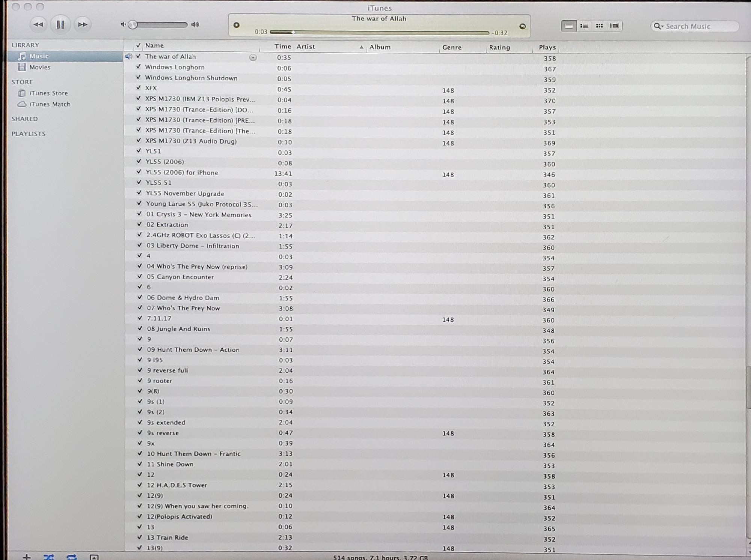This screenshot has height=560, width=751.
Task: Click the add playlist plus button
Action: (26, 557)
